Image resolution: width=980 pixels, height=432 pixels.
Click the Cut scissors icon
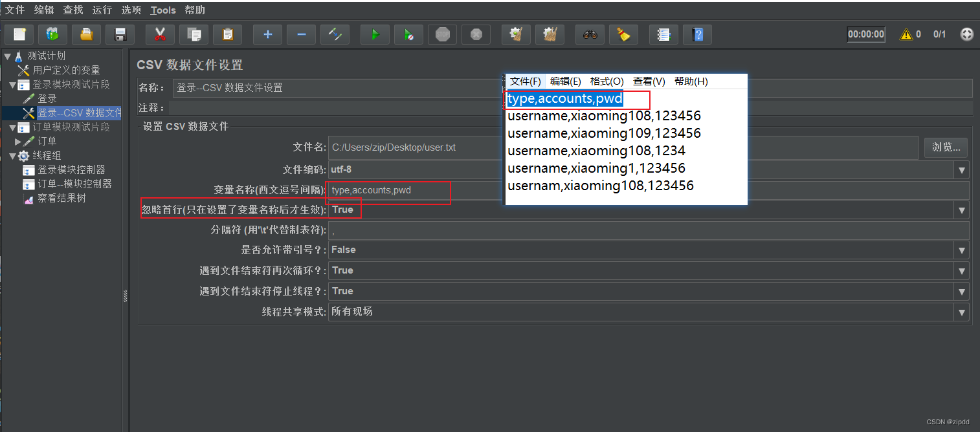[160, 34]
